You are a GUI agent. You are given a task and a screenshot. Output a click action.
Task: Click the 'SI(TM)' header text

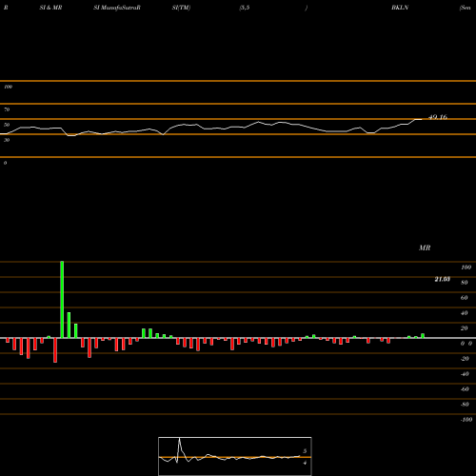click(x=181, y=8)
